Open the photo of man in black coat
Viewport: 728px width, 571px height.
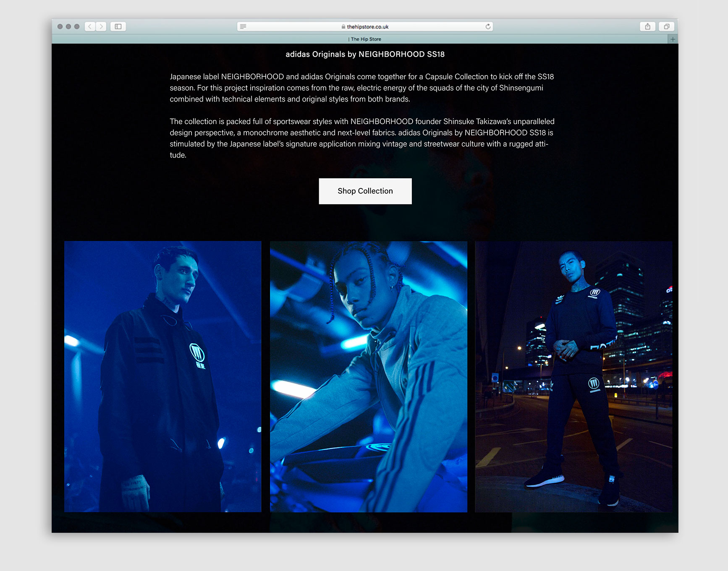tap(163, 376)
